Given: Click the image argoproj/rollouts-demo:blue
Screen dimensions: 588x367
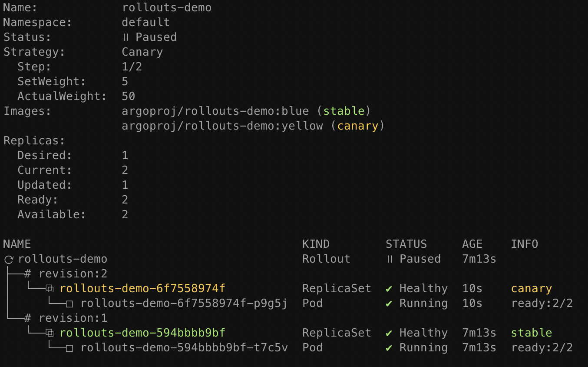Looking at the screenshot, I should [215, 111].
